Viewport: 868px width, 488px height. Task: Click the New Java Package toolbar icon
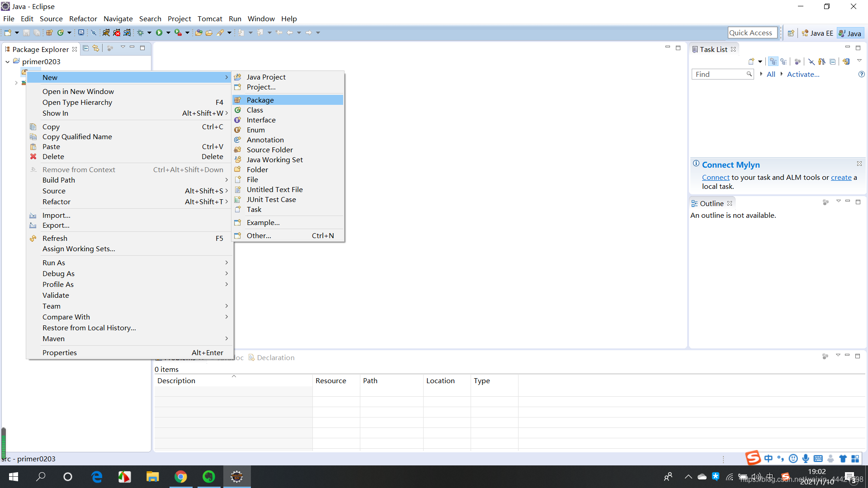pos(49,33)
